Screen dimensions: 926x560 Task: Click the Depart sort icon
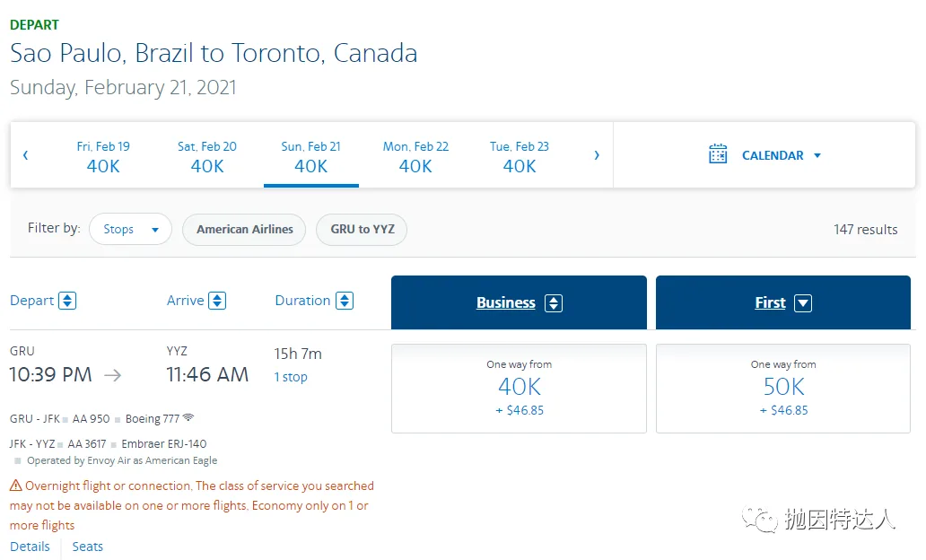pyautogui.click(x=67, y=301)
